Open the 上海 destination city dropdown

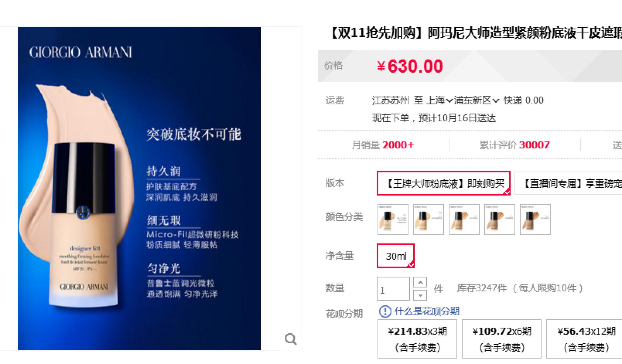point(439,100)
